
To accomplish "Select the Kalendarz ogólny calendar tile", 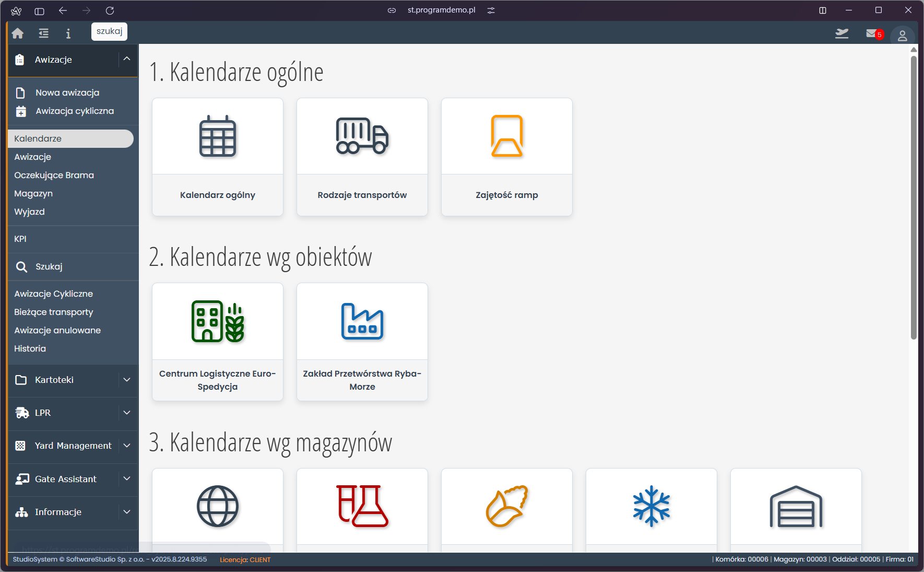I will point(217,157).
